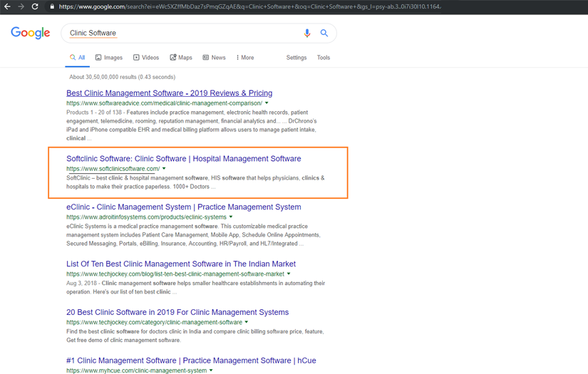Expand dropdown arrow next to softclinicsoftware.com URL
The image size is (588, 374).
coord(164,169)
